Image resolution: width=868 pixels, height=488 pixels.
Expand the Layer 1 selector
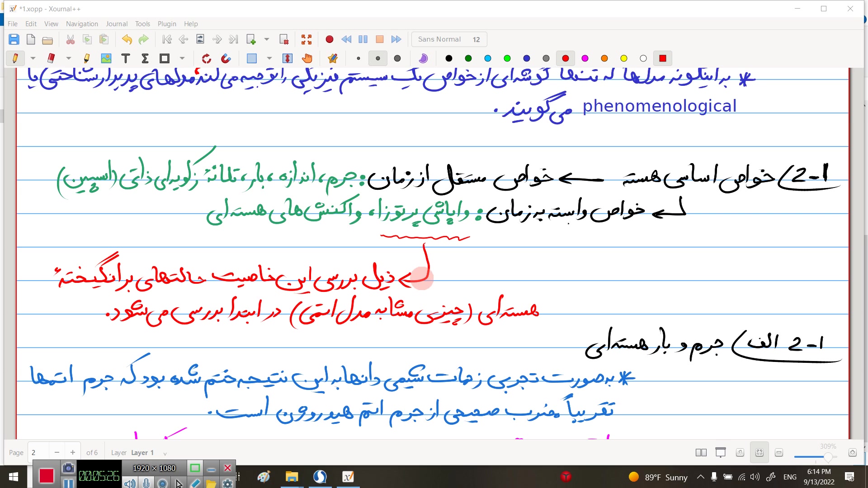point(165,453)
